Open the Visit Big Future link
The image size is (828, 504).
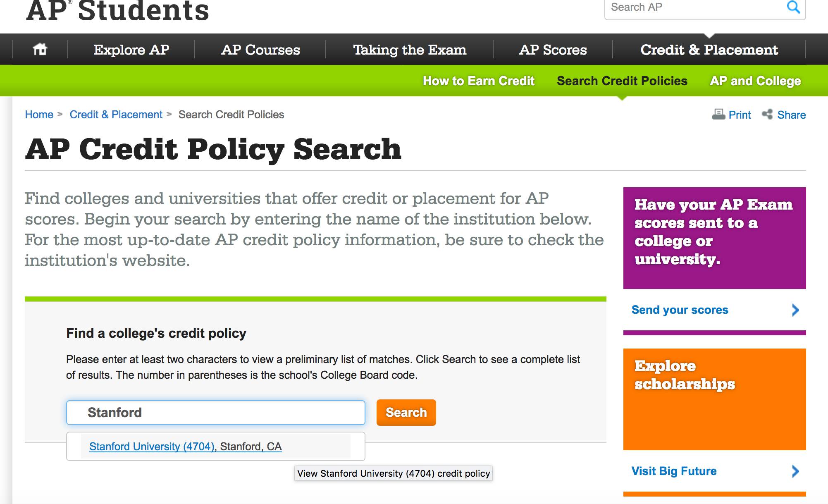tap(674, 471)
